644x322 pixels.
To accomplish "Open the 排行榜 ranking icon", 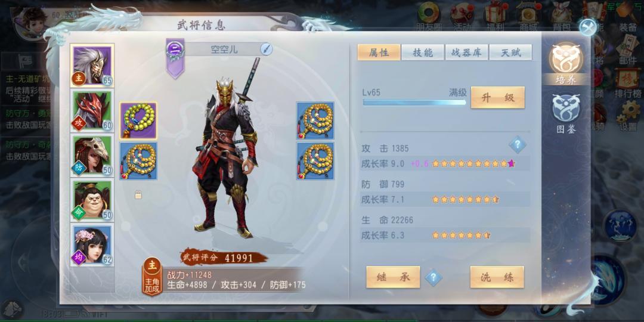I will tap(627, 84).
